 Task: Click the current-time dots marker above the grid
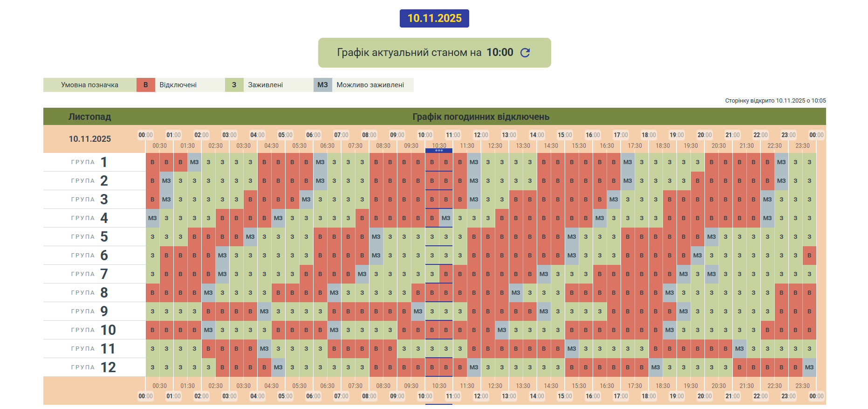(439, 151)
